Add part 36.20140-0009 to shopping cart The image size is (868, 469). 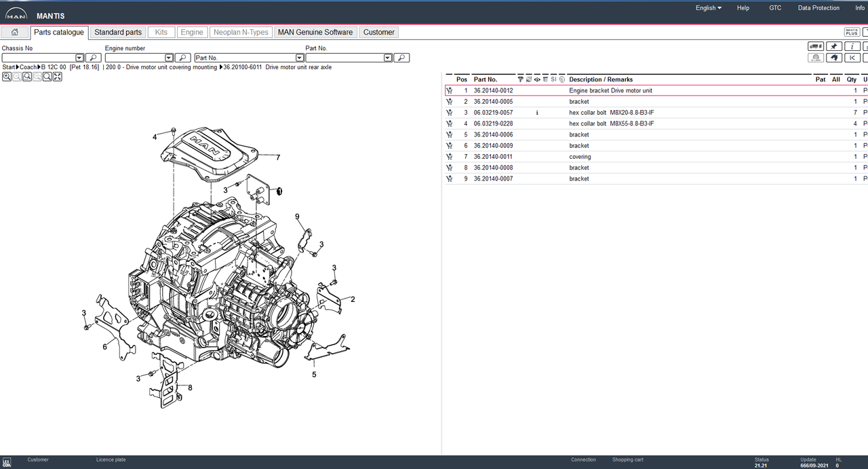[450, 146]
